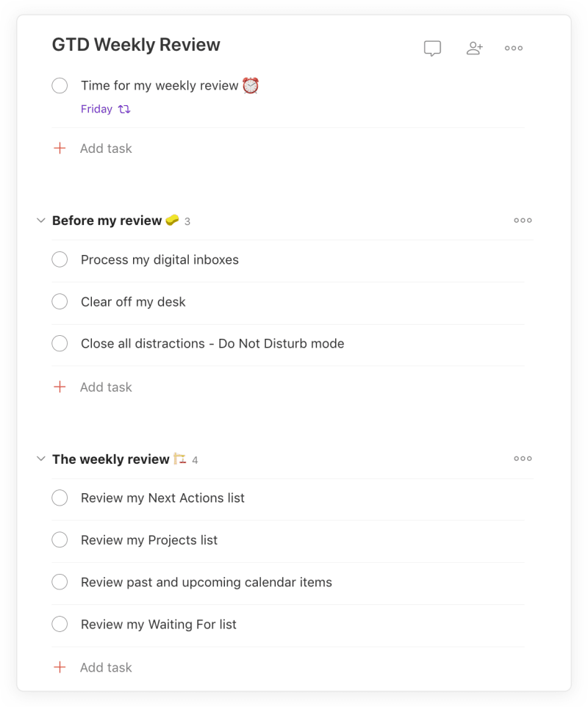
Task: Collapse the 'Before my review' section
Action: pyautogui.click(x=41, y=220)
